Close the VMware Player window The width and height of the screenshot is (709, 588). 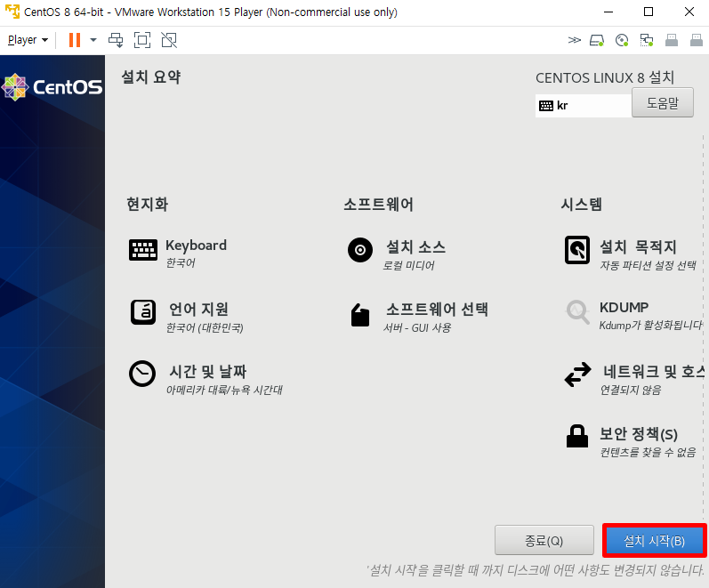[x=689, y=12]
